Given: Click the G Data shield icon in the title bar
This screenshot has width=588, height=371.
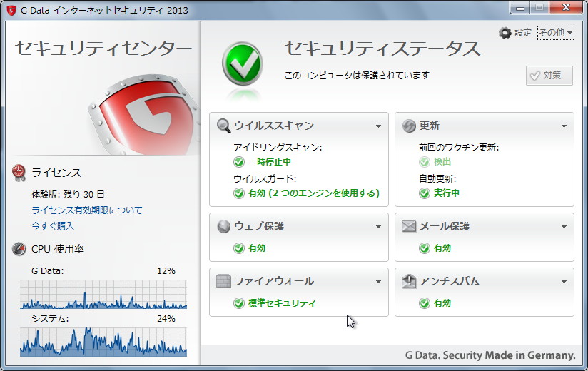Looking at the screenshot, I should (x=11, y=10).
